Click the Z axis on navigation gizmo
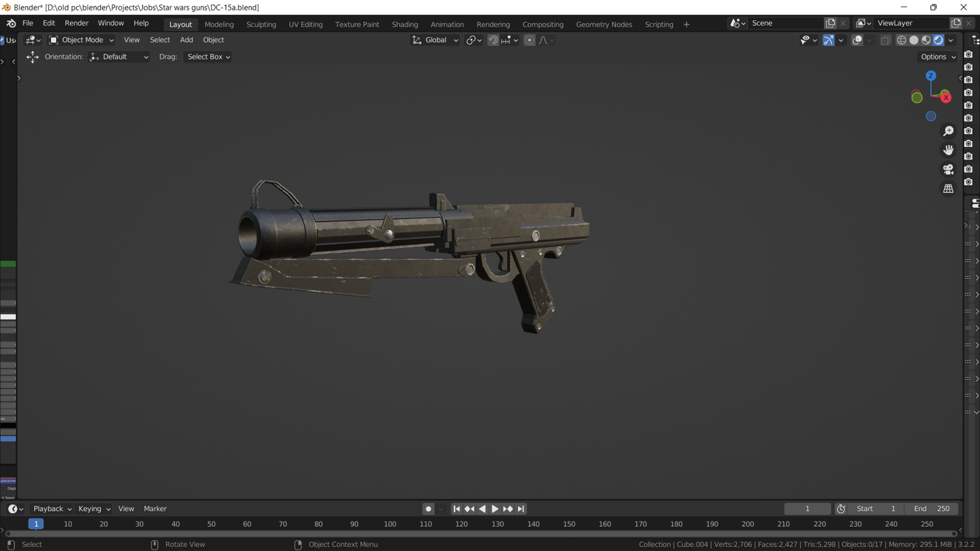980x551 pixels. (x=931, y=76)
